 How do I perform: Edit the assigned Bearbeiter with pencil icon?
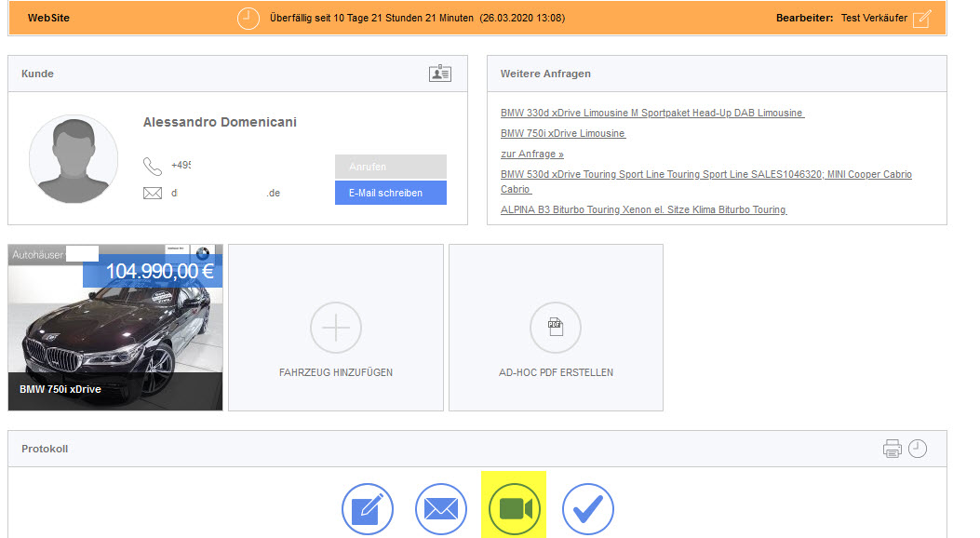pos(922,18)
